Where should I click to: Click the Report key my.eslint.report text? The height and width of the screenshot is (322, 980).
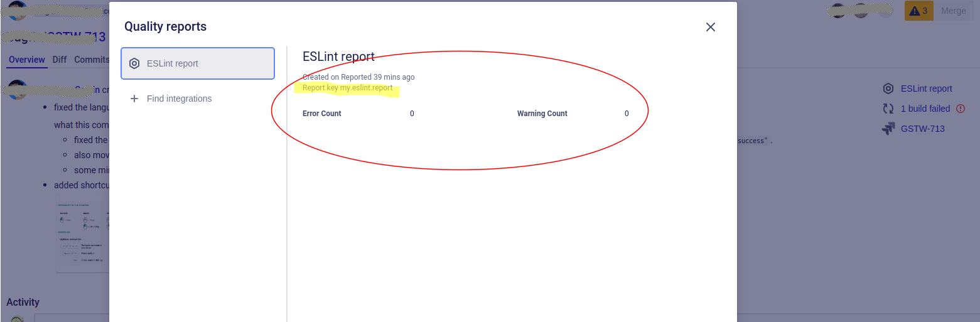pos(348,88)
